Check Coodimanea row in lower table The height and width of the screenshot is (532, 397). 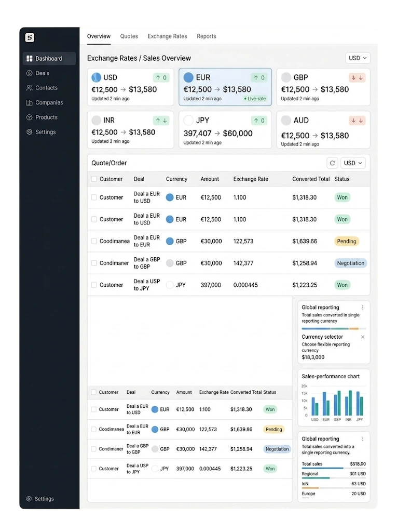[93, 429]
